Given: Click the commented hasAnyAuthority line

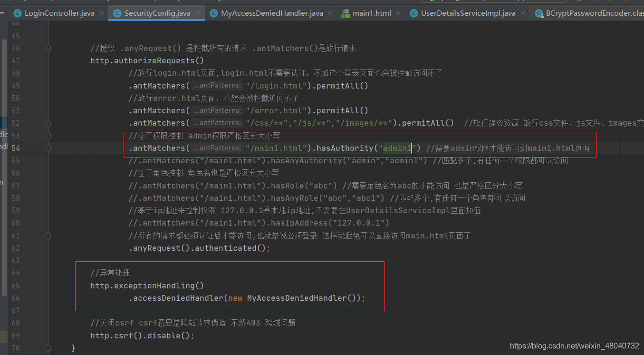Looking at the screenshot, I should click(x=348, y=160).
